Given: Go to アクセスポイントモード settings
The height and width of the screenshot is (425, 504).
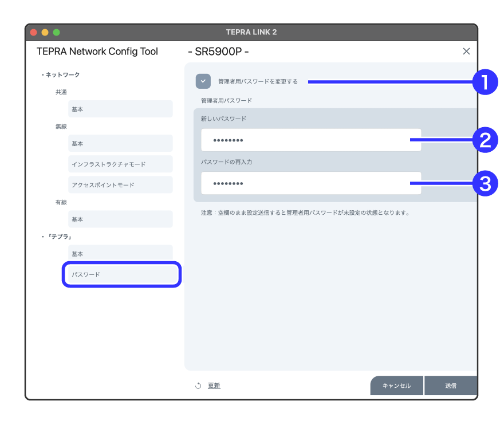Looking at the screenshot, I should 120,185.
